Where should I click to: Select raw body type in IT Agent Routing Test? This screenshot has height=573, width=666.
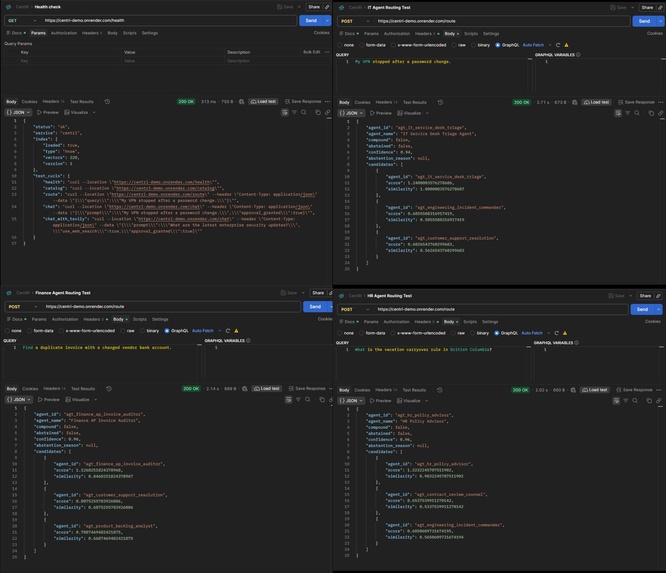pyautogui.click(x=458, y=45)
